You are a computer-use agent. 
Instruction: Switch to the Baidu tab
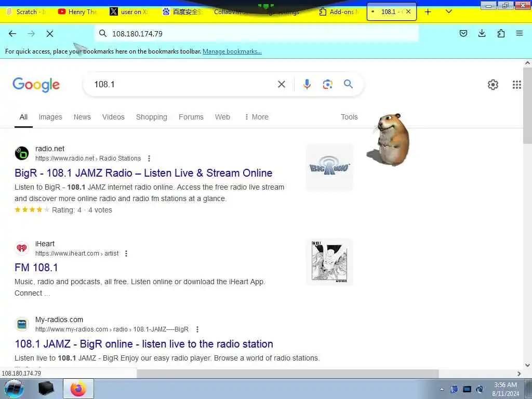[x=181, y=12]
